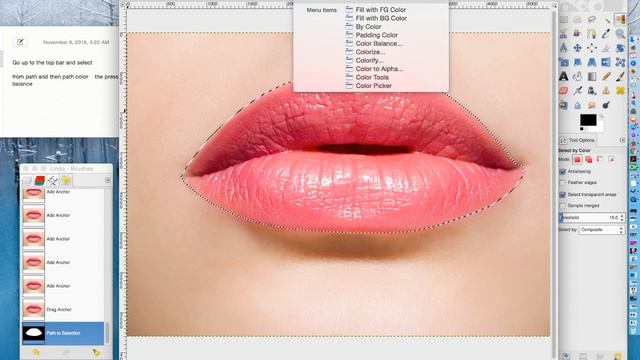Image resolution: width=640 pixels, height=360 pixels.
Task: Select the Clone stamp tool
Action: (606, 90)
